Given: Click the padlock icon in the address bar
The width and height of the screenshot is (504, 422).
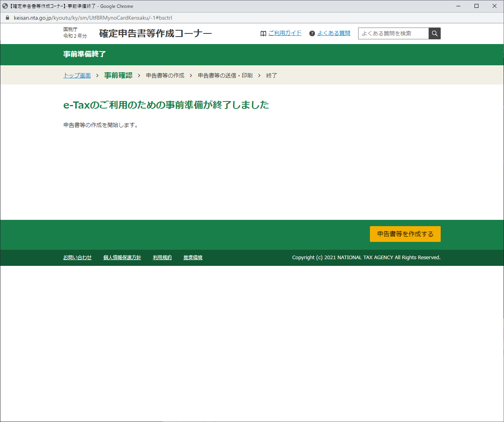Looking at the screenshot, I should (7, 18).
